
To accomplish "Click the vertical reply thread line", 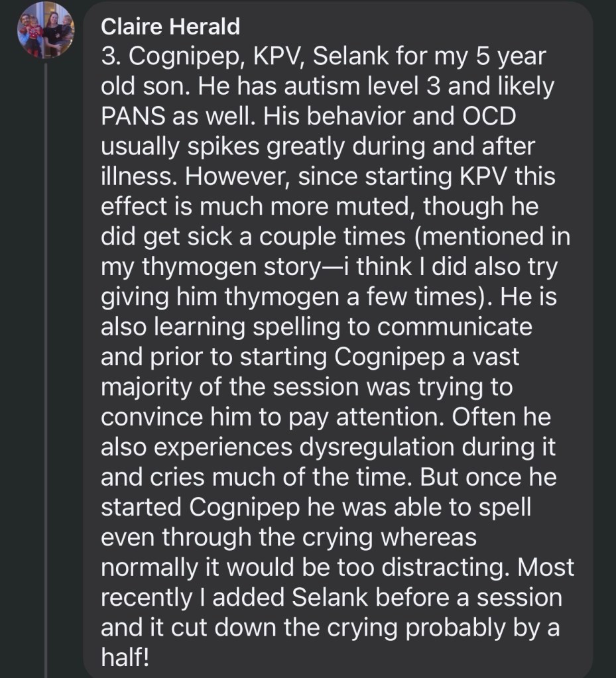I will [x=46, y=331].
